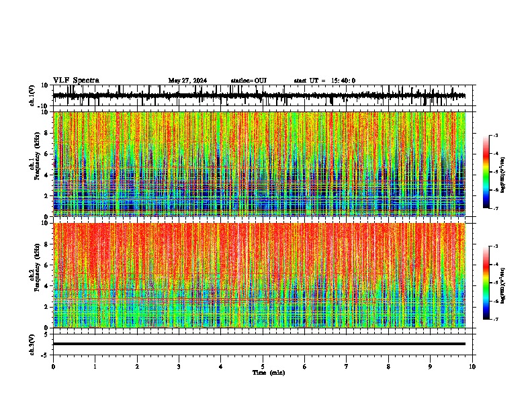Click time axis tick label "10"
Viewport: 532px width, 411px height.
[x=472, y=367]
